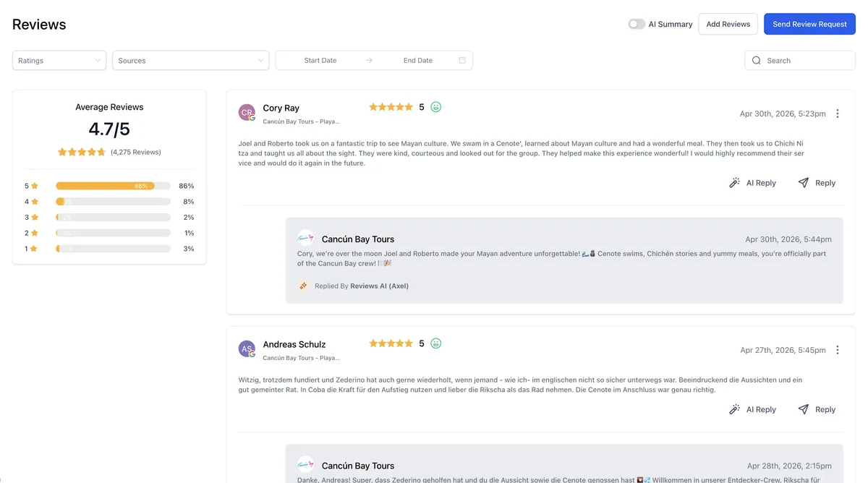
Task: Click the Apr 28th, 2026, 2:15pm reply timestamp
Action: (x=789, y=466)
